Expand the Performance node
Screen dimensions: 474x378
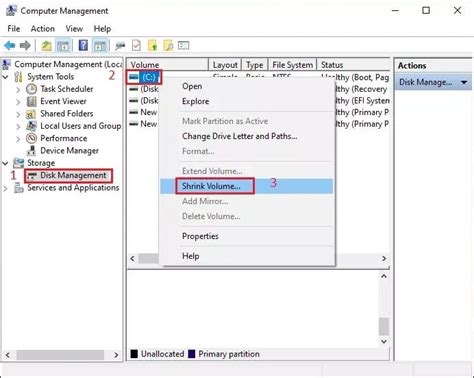pos(18,139)
